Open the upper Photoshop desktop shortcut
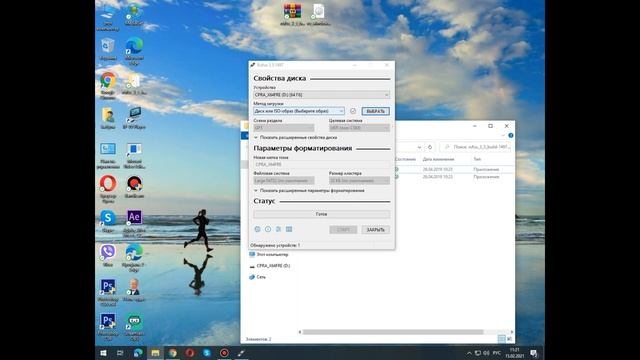Screen dimensions: 640x360 pos(108,292)
